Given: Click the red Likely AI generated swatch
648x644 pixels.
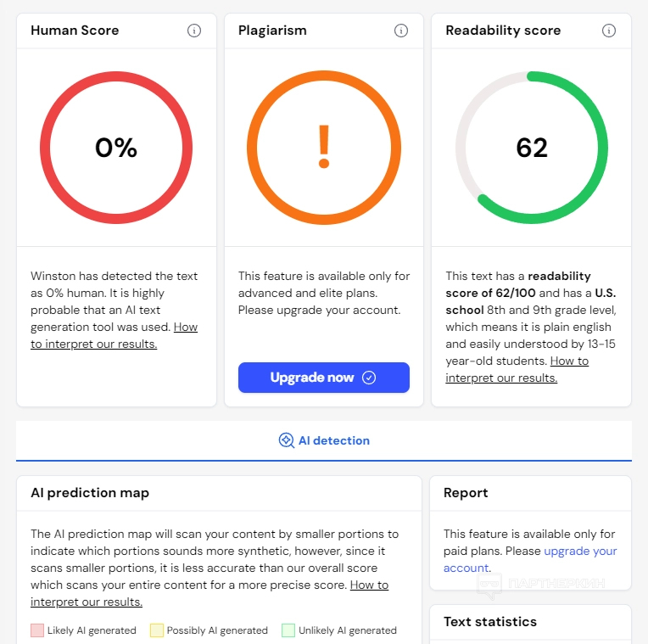Looking at the screenshot, I should tap(37, 630).
